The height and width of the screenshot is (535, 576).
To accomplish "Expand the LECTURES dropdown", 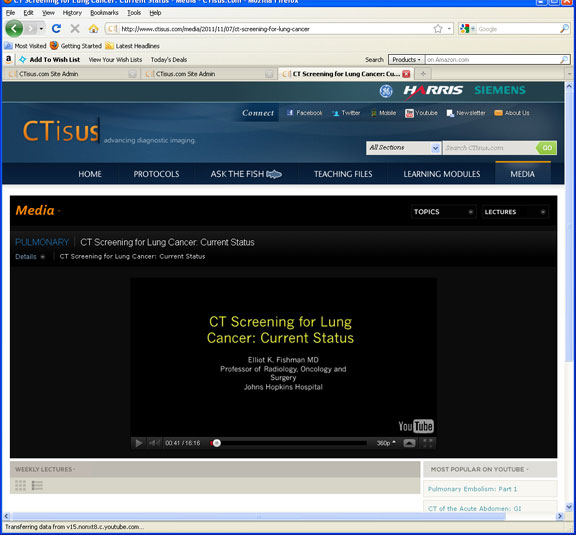I will point(515,212).
